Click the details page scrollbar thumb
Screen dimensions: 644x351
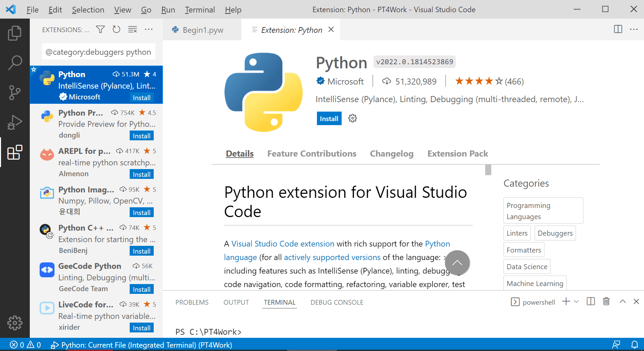tap(488, 170)
